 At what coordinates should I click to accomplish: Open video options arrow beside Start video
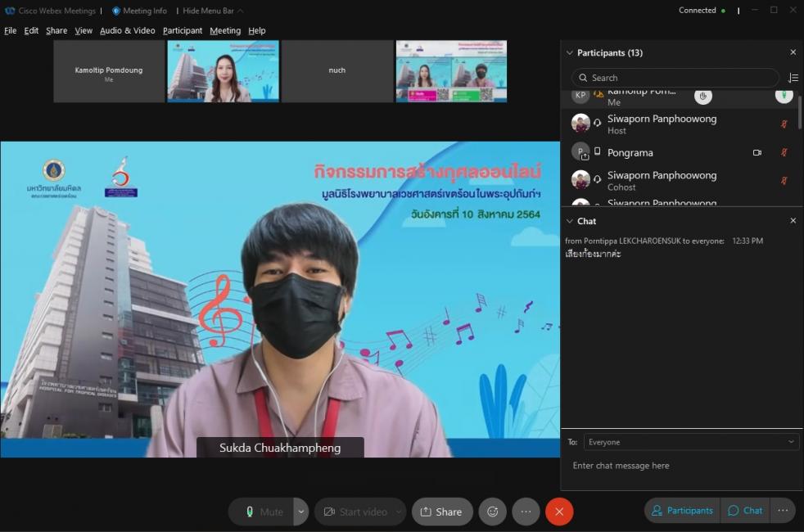pyautogui.click(x=400, y=512)
